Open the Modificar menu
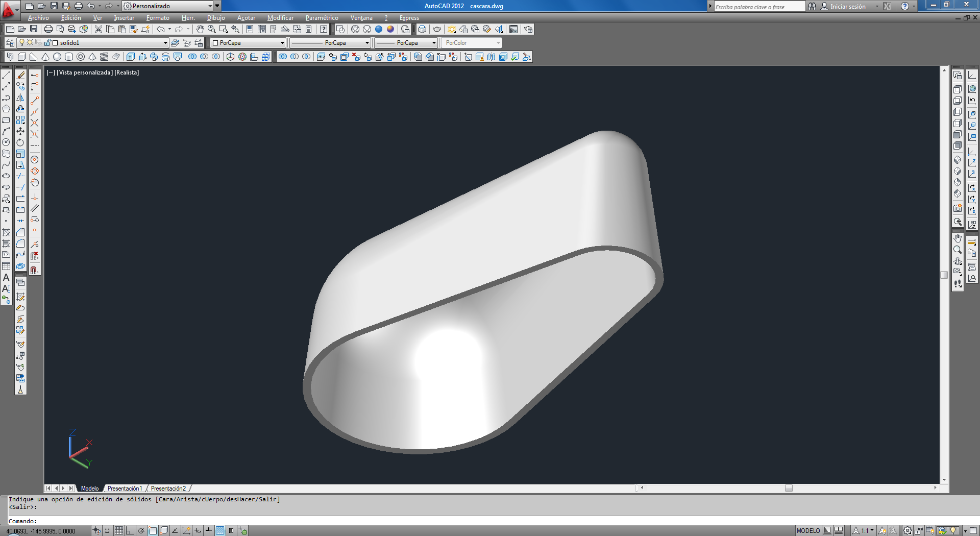 coord(280,18)
